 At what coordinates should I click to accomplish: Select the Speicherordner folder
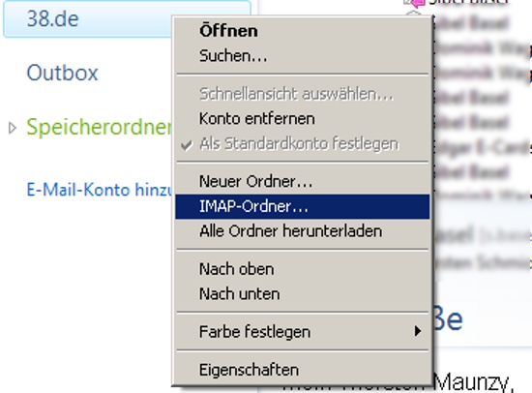99,128
